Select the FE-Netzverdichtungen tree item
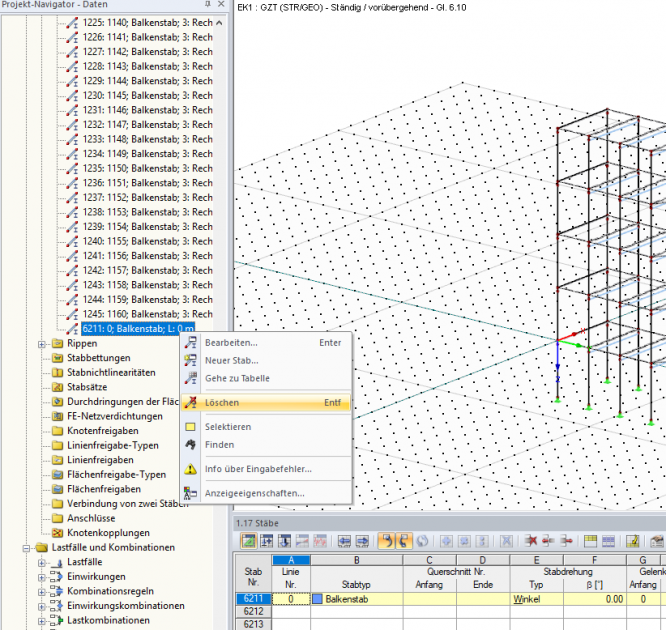Viewport: 666px width, 630px height. (115, 416)
